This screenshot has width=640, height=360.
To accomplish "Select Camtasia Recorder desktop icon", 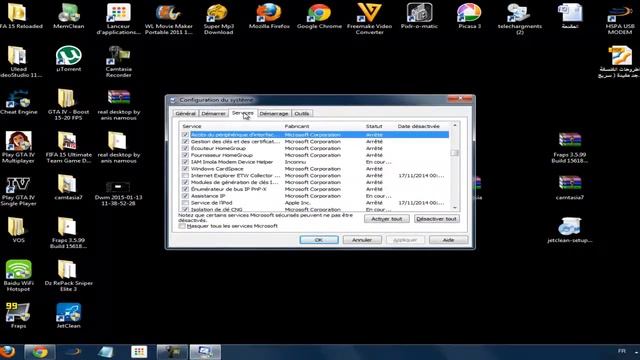I will coord(118,62).
